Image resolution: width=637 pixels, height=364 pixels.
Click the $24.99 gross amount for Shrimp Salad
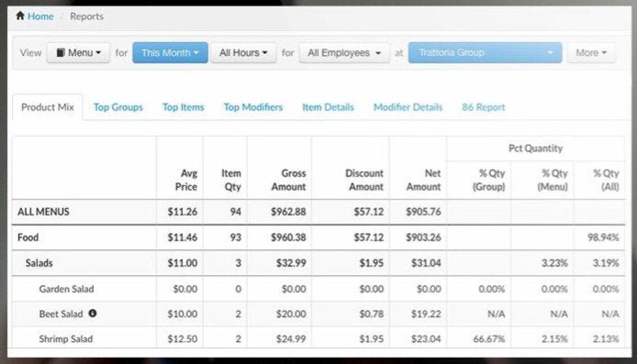pyautogui.click(x=291, y=339)
